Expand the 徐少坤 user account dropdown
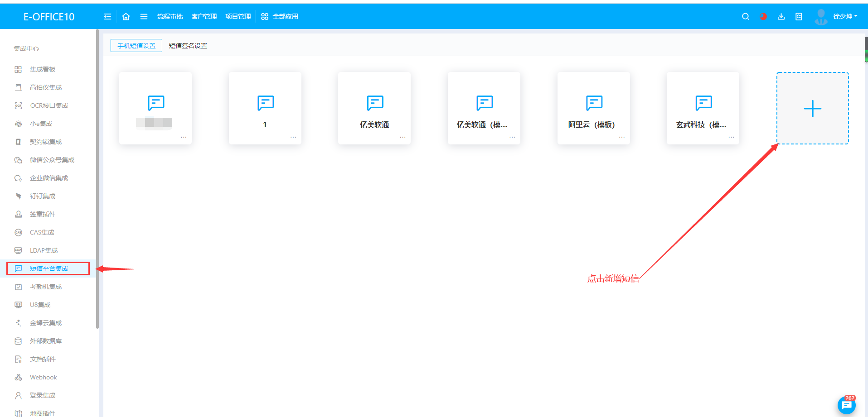Screen dimensions: 868x417 845,16
